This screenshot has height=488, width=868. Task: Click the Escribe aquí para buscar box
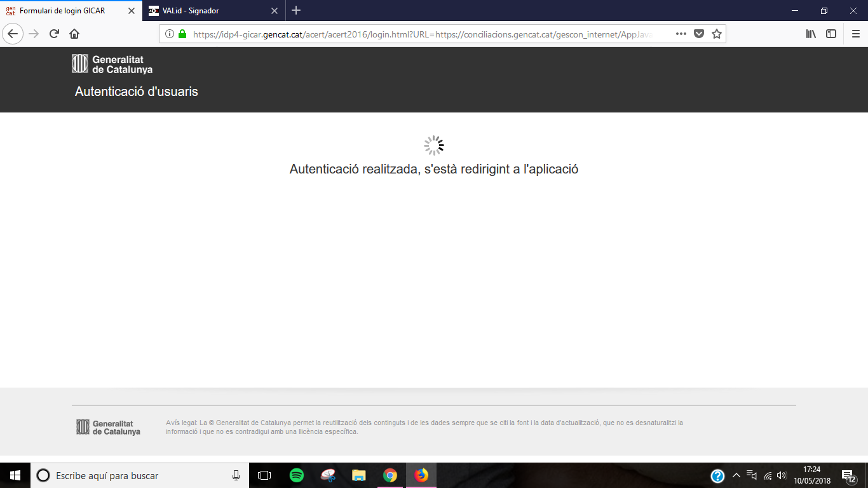(x=140, y=475)
